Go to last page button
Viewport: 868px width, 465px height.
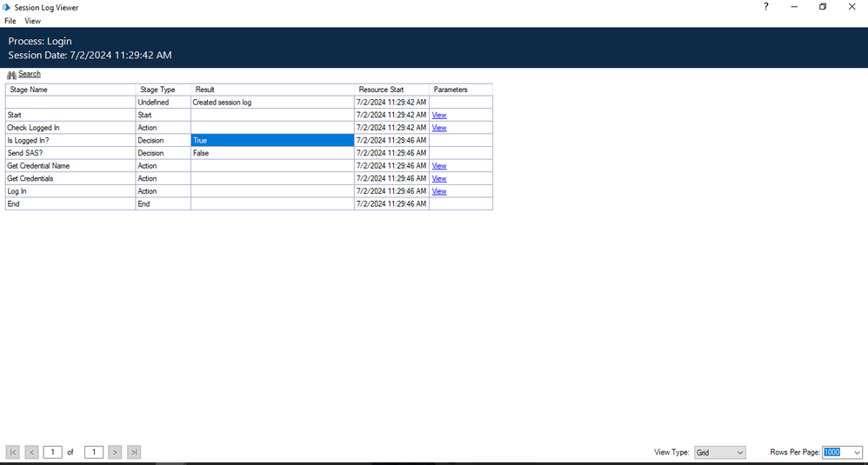[x=134, y=452]
